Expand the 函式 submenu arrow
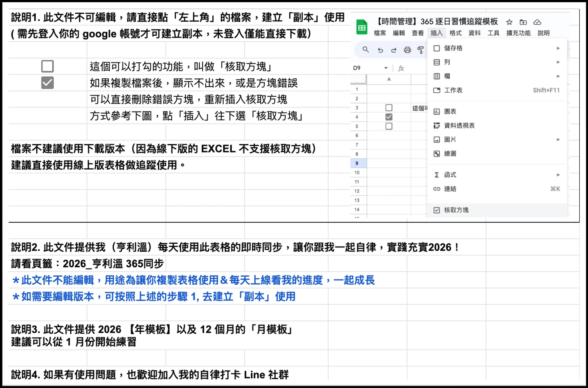Screen dimensions: 588x388 point(558,175)
